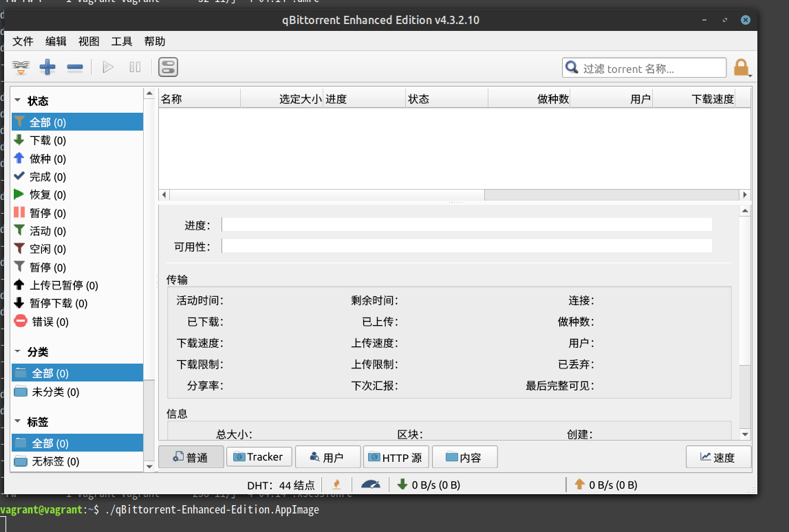Select 上传已暂停 (0) filter
The image size is (789, 532).
[78, 285]
